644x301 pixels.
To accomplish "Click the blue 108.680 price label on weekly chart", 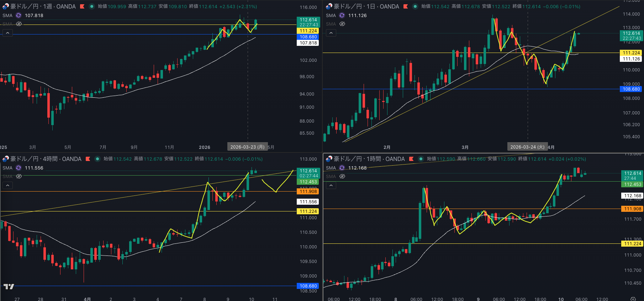I will (x=308, y=37).
